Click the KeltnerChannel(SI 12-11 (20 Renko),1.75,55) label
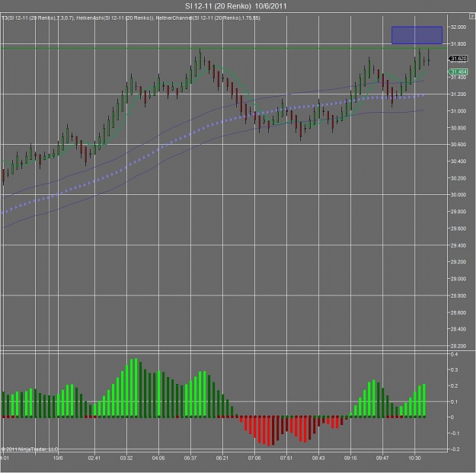The height and width of the screenshot is (473, 476). [x=208, y=18]
